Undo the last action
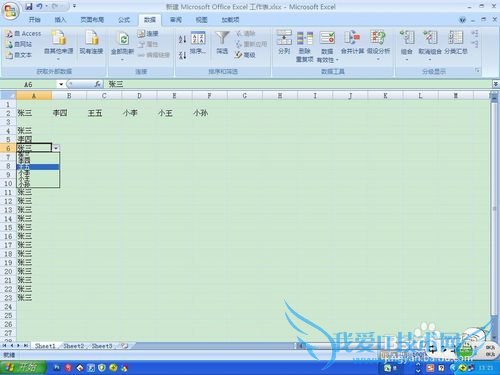This screenshot has width=500, height=375. (x=39, y=6)
